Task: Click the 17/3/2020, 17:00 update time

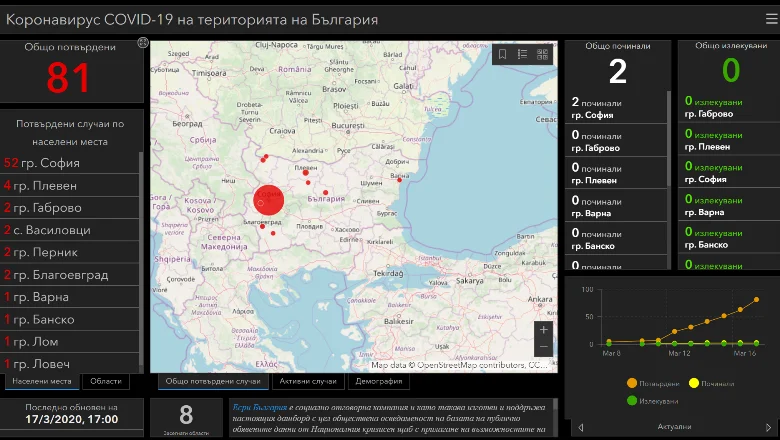Action: [x=72, y=419]
